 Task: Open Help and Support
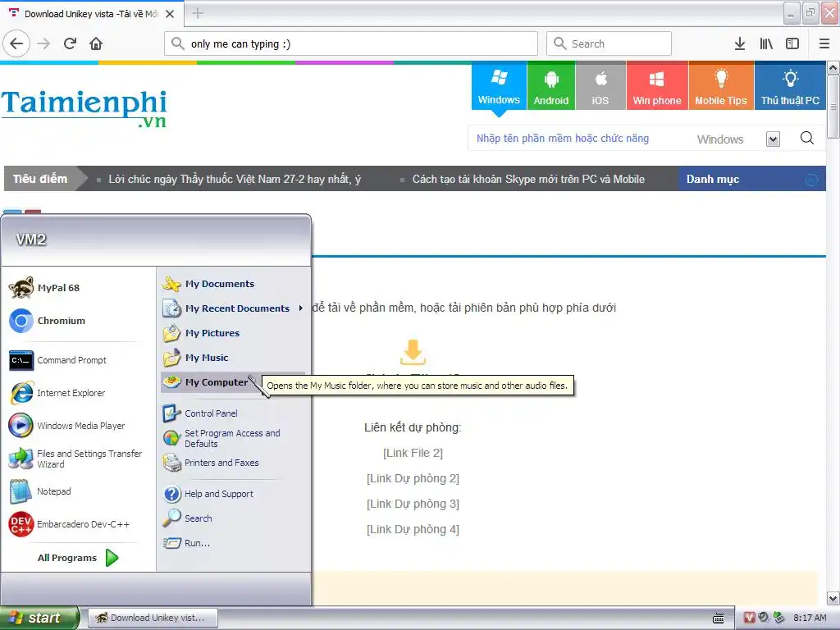[233, 494]
